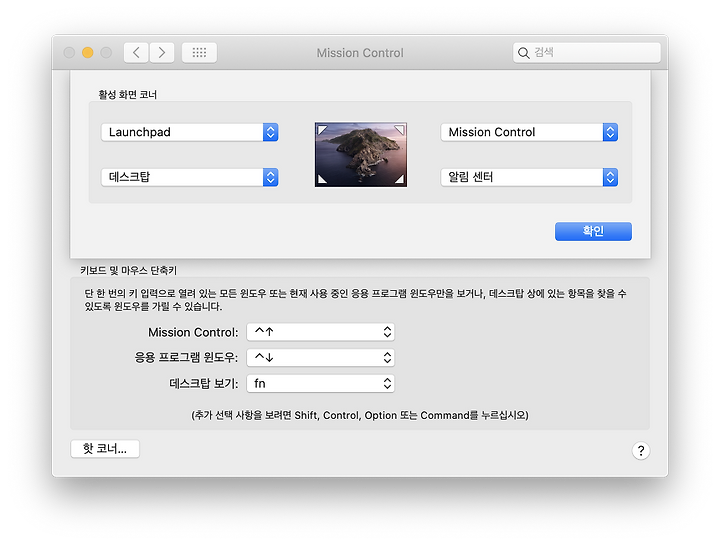Screen dimensions: 720x545
Task: Focus the 검색 search field
Action: (x=587, y=53)
